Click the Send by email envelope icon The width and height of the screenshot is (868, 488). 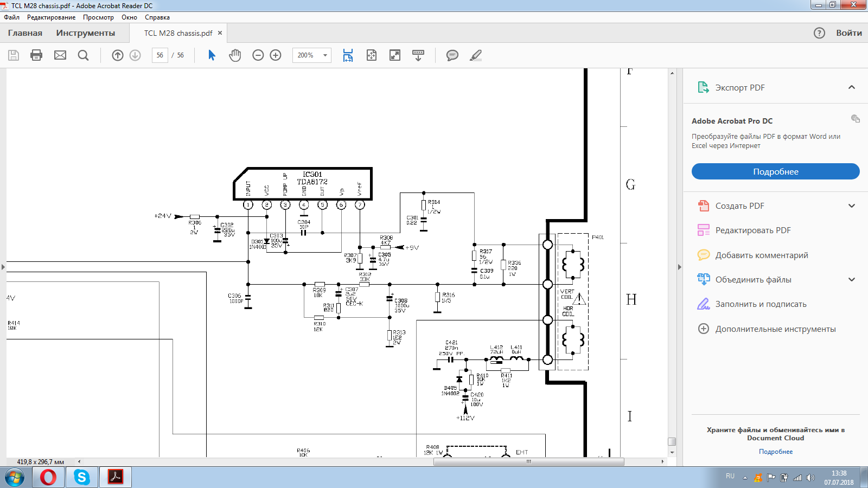[x=60, y=55]
